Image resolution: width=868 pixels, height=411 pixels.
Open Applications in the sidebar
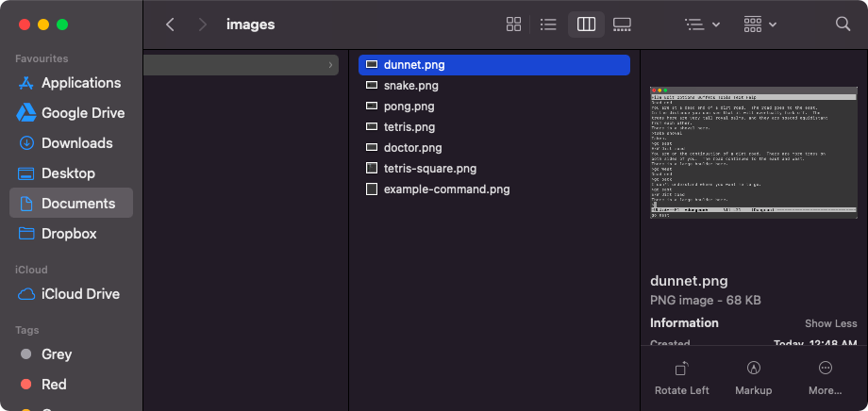(80, 83)
